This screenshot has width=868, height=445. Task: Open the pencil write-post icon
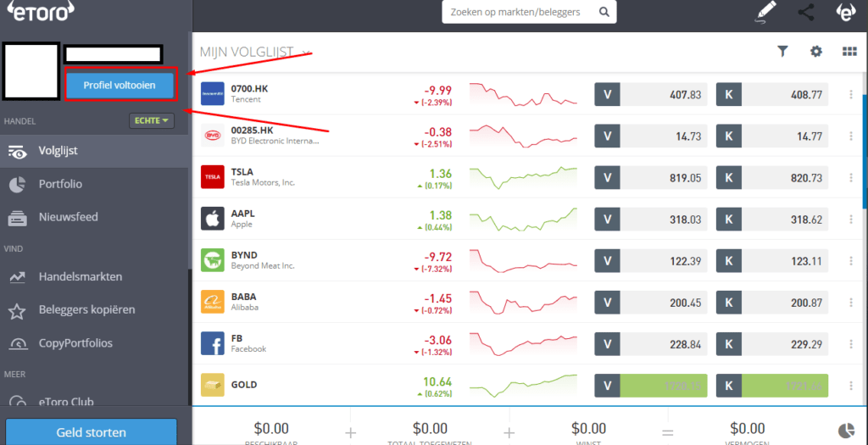[765, 12]
